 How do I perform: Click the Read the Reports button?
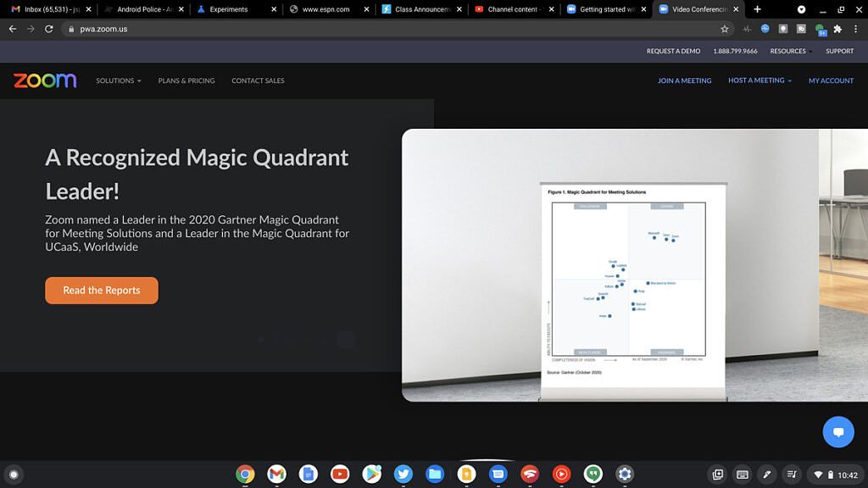[101, 290]
